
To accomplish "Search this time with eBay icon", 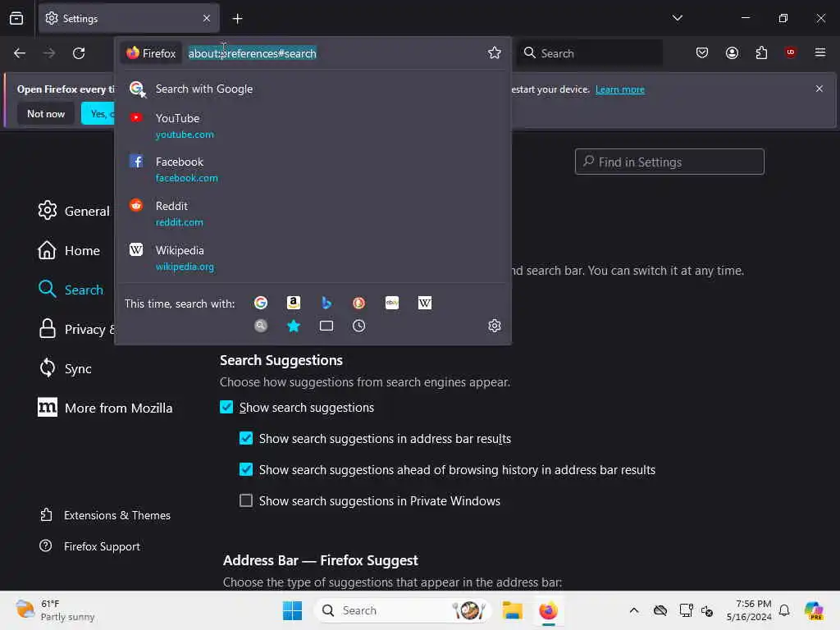I will click(x=391, y=304).
